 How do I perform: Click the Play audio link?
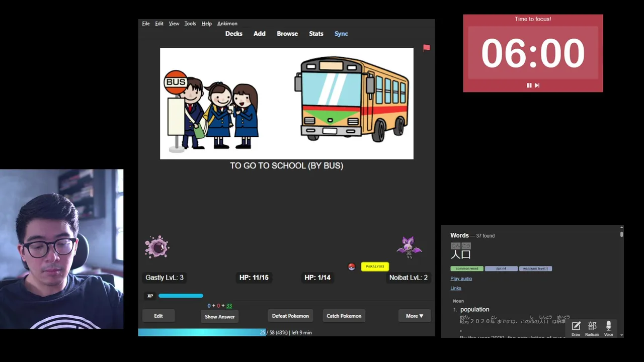(461, 279)
